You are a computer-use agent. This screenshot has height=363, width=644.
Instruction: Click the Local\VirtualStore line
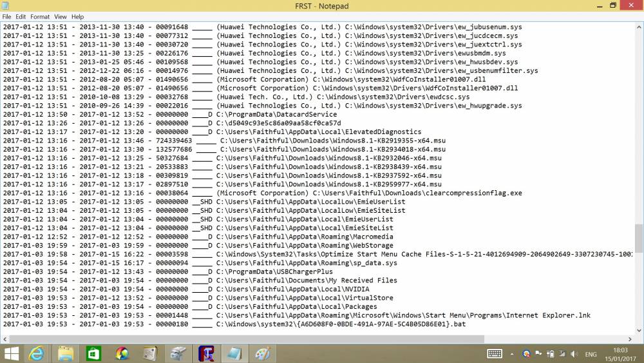pos(198,298)
